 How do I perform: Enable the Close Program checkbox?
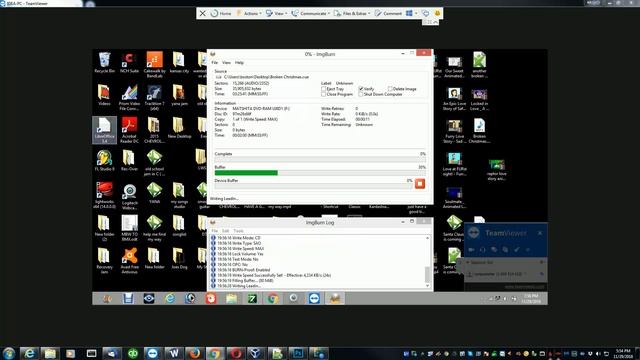pyautogui.click(x=324, y=94)
